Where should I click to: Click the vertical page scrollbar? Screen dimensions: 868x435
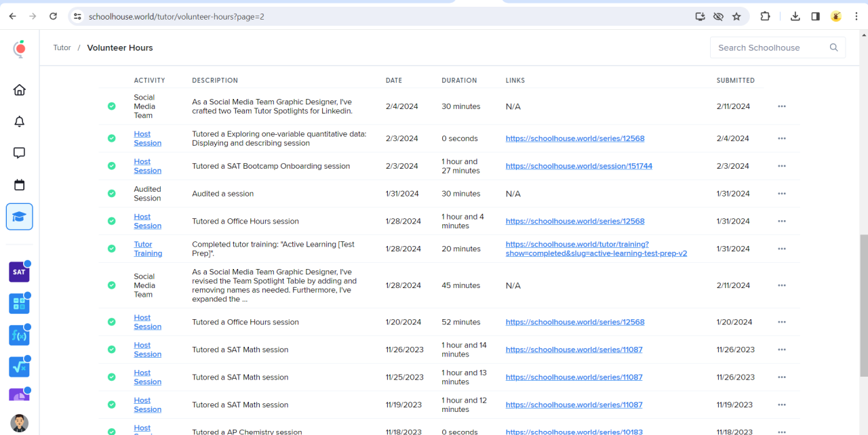(863, 305)
